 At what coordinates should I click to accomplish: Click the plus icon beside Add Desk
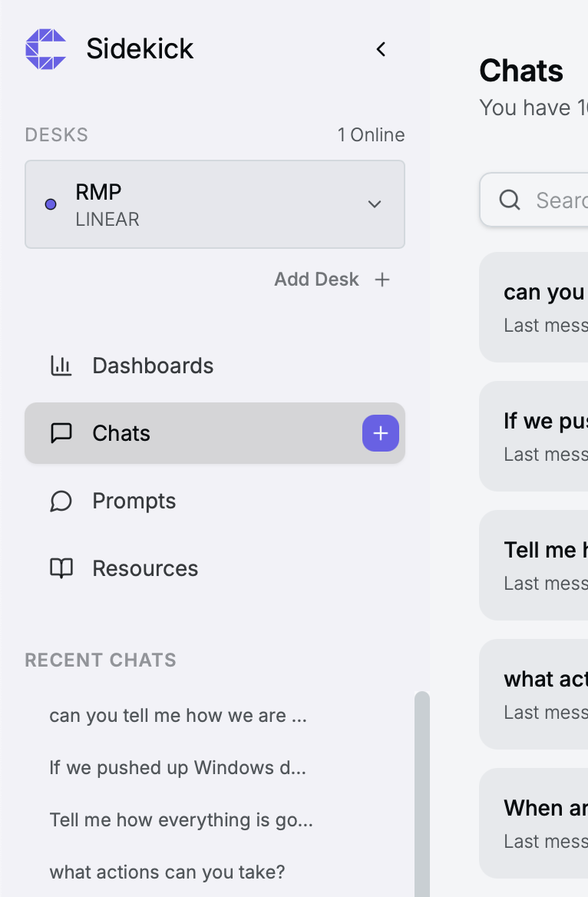coord(382,280)
